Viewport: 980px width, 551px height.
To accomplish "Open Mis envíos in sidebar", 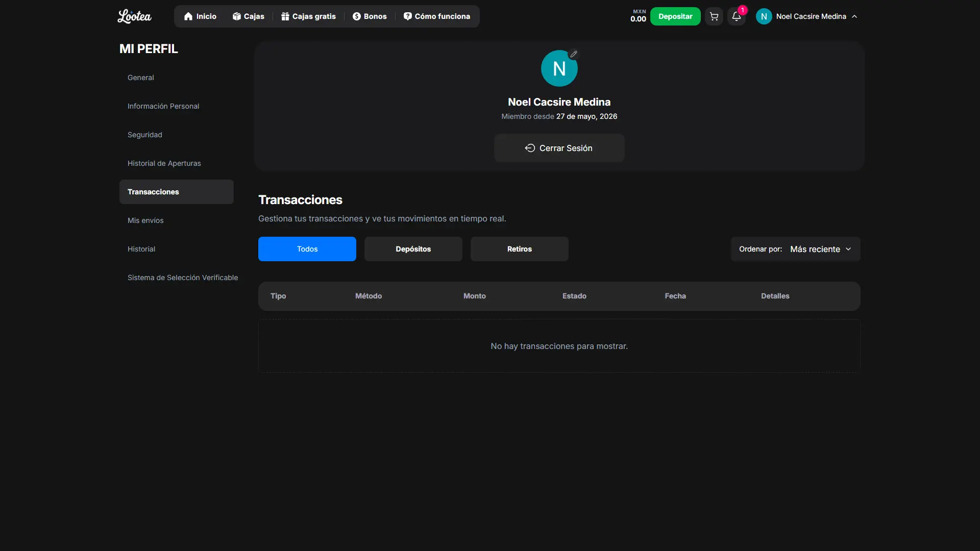I will click(176, 220).
